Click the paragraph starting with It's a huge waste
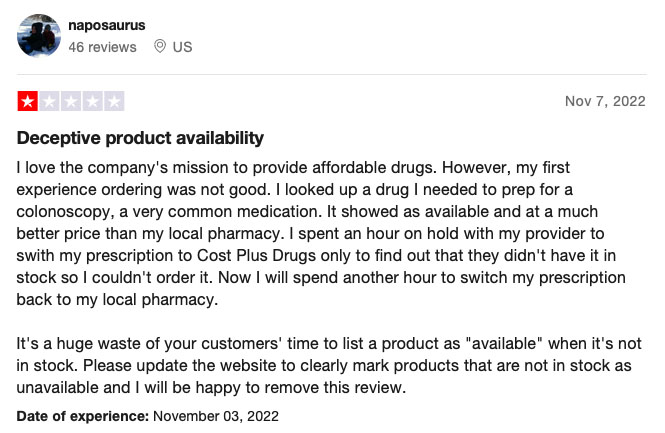This screenshot has height=433, width=665. click(x=329, y=366)
